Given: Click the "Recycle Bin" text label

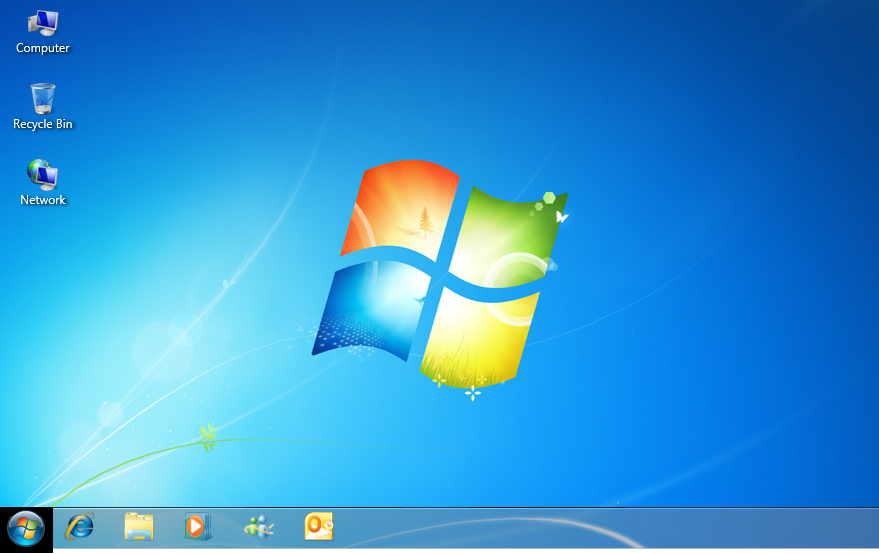Looking at the screenshot, I should click(x=43, y=124).
